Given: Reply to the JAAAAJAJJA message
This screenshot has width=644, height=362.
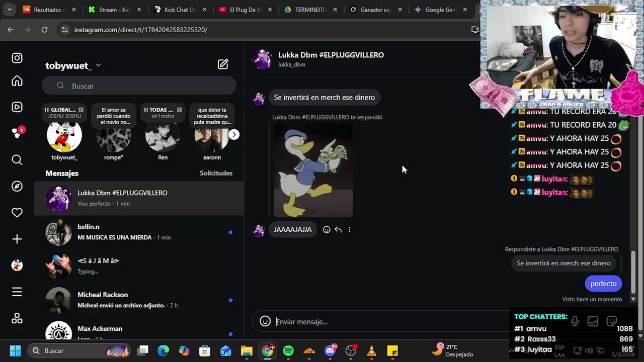Looking at the screenshot, I should [338, 230].
